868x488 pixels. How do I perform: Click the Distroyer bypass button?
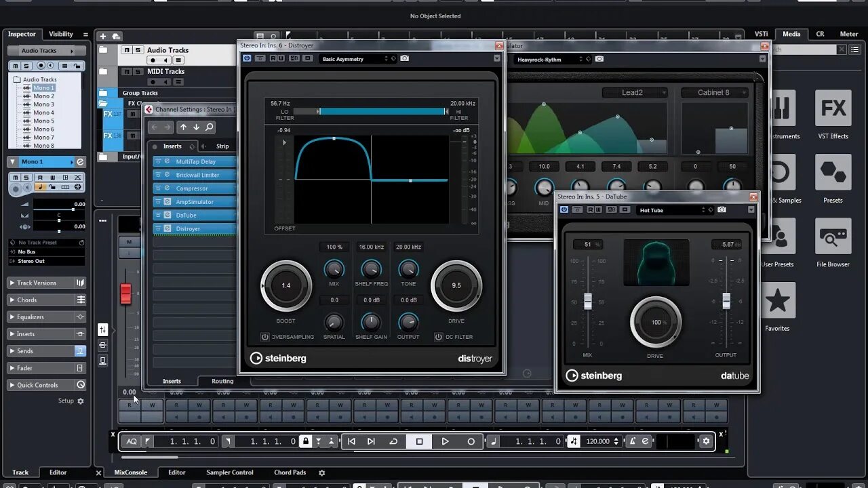click(x=260, y=58)
